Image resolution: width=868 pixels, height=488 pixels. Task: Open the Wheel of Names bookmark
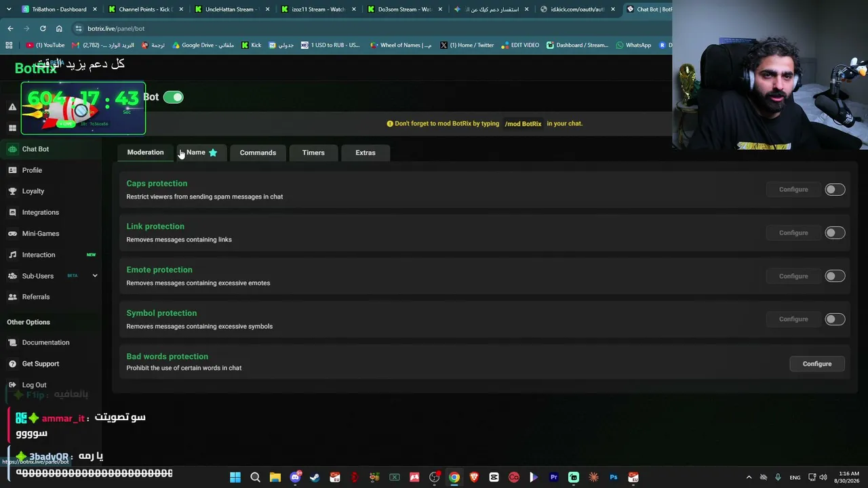click(x=401, y=45)
